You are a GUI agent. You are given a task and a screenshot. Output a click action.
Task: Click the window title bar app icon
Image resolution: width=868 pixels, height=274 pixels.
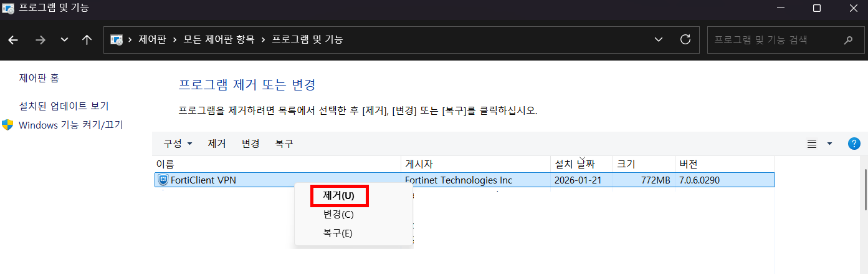click(9, 9)
